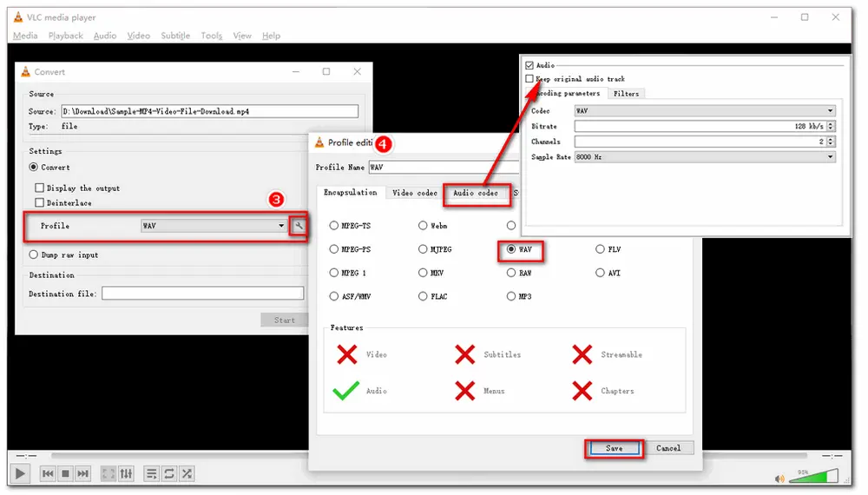
Task: Click Save in Profile edition dialog
Action: coord(614,448)
